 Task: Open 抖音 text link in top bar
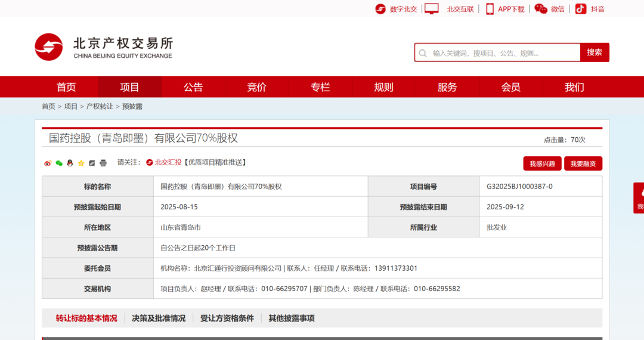click(x=597, y=9)
